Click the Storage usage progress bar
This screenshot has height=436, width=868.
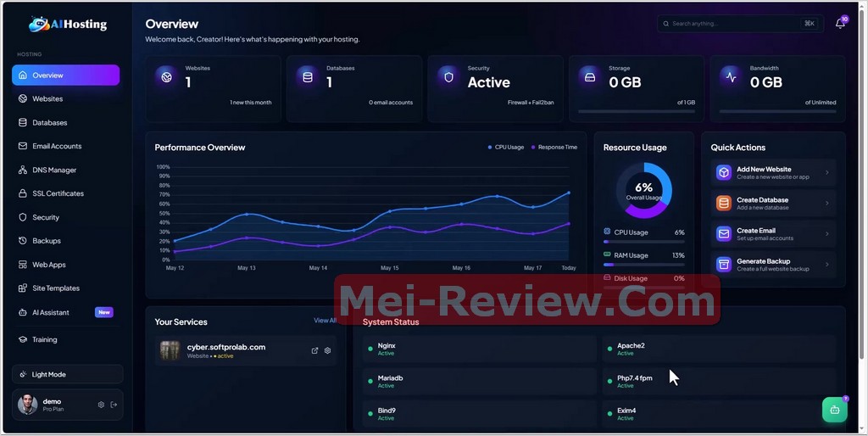click(637, 111)
